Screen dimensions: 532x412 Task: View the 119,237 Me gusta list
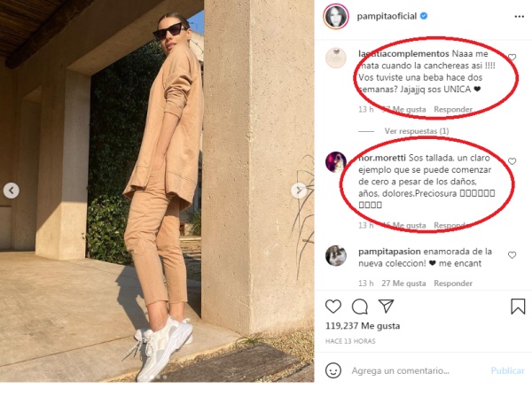[363, 326]
